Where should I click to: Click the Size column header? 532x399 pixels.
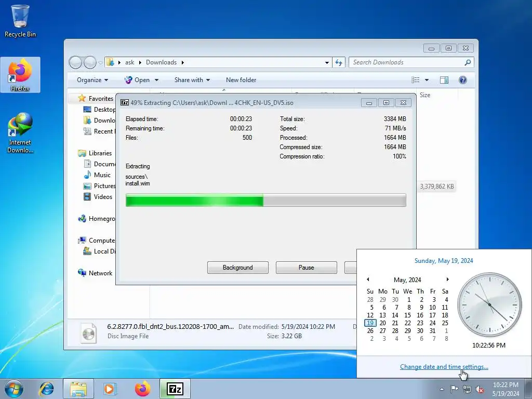point(425,95)
